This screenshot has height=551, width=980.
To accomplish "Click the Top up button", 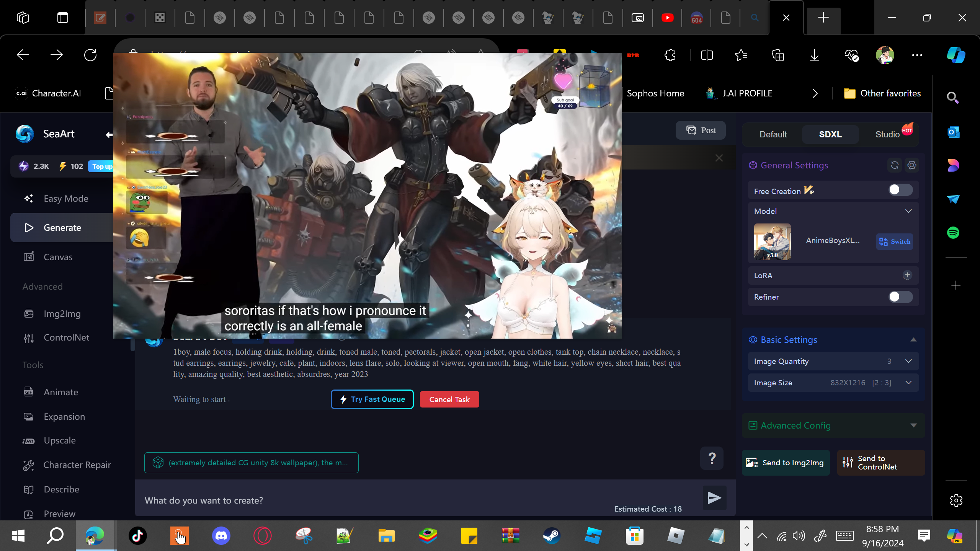I will point(101,166).
